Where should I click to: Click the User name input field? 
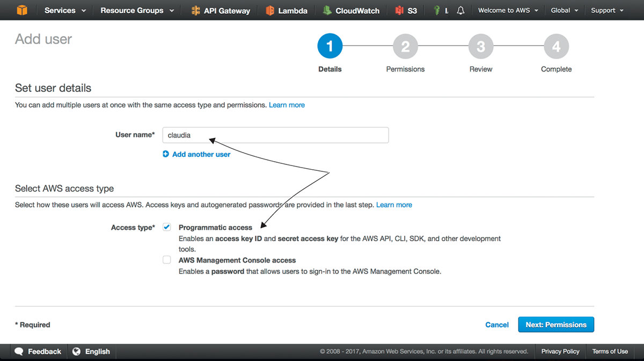click(275, 135)
